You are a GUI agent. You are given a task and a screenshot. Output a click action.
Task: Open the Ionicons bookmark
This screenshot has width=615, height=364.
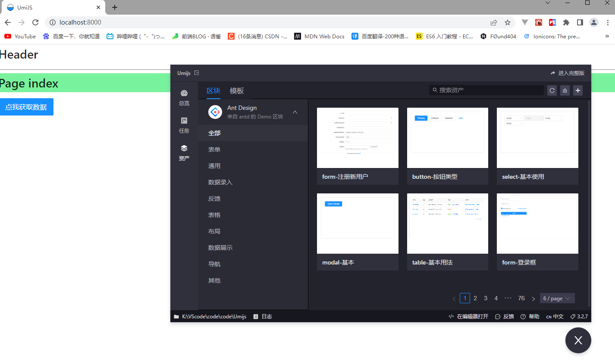[x=552, y=37]
